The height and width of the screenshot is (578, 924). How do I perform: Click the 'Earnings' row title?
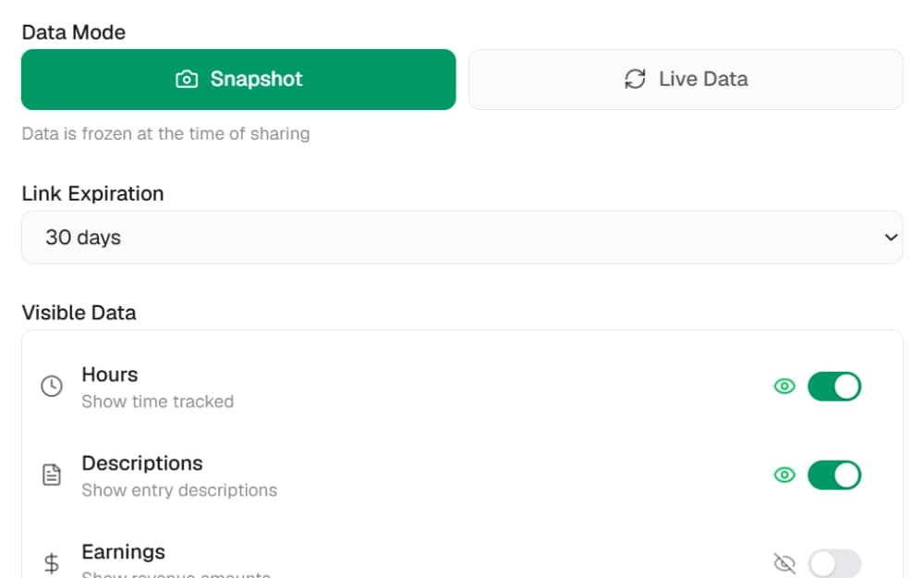click(x=123, y=552)
